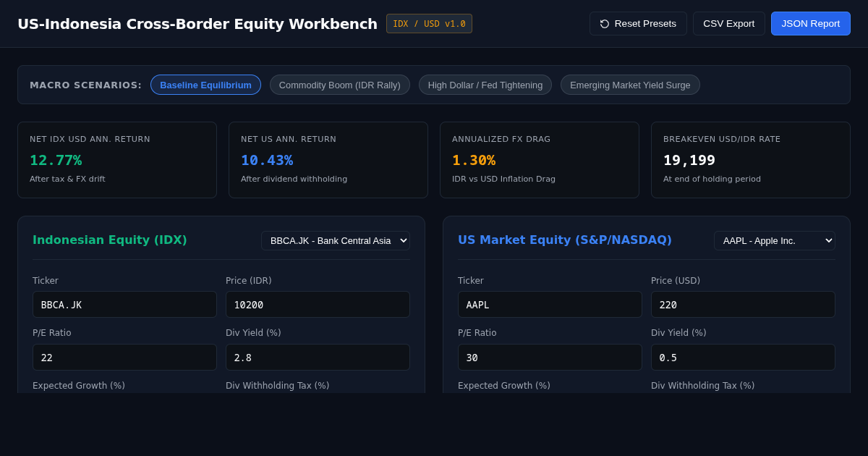Click the reset icon beside Reset Presets
The image size is (868, 456).
(605, 24)
